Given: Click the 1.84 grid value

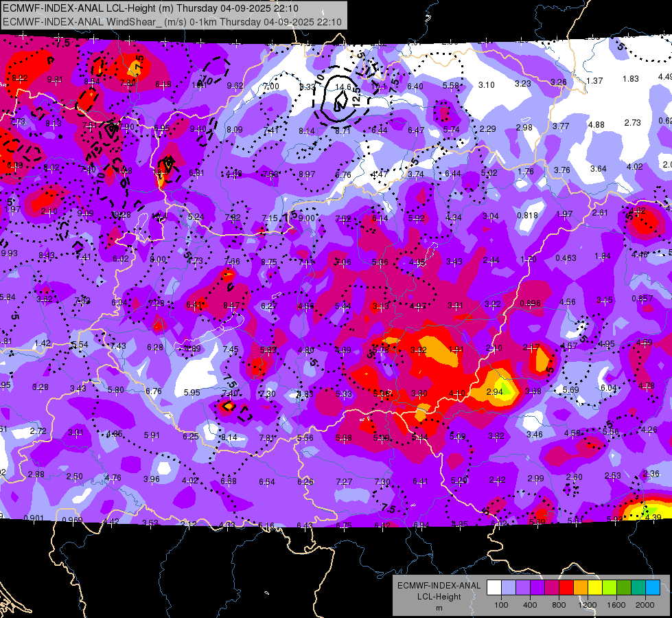Looking at the screenshot, I should click(603, 256).
